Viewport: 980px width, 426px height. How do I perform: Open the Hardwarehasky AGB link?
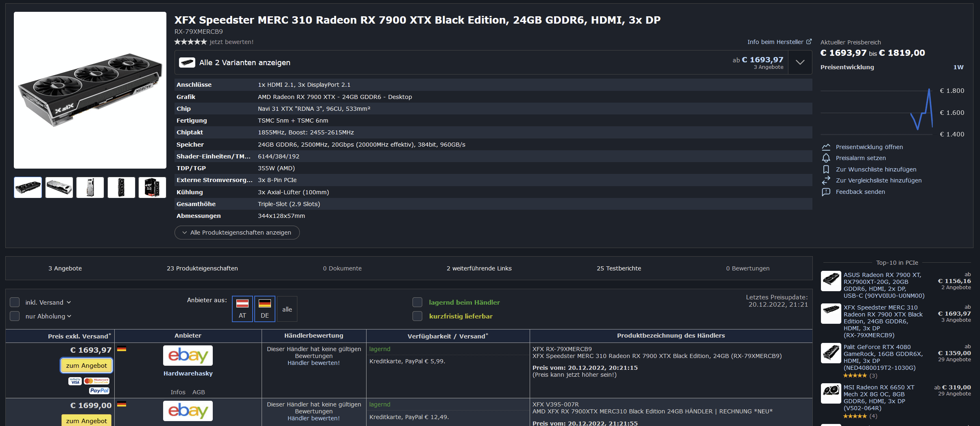point(199,392)
